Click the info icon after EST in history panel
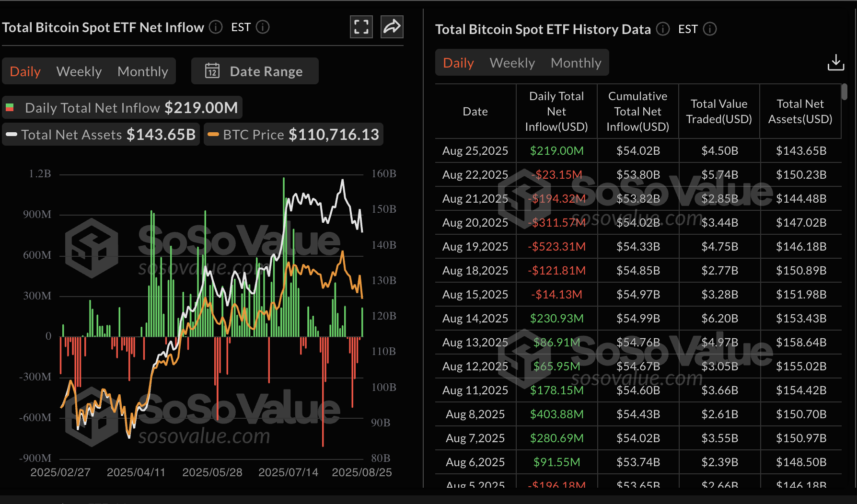The height and width of the screenshot is (504, 857). pyautogui.click(x=710, y=29)
